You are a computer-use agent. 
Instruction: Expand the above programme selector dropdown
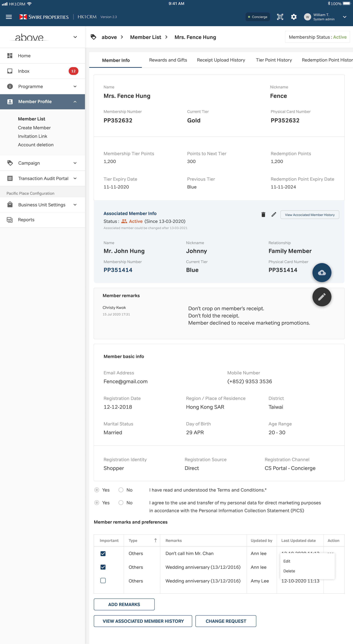pos(75,37)
